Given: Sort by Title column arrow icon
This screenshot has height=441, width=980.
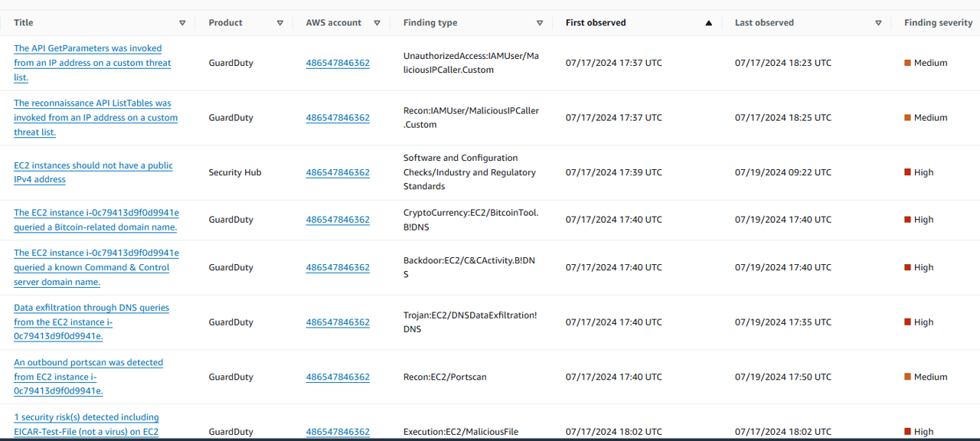Looking at the screenshot, I should click(182, 23).
